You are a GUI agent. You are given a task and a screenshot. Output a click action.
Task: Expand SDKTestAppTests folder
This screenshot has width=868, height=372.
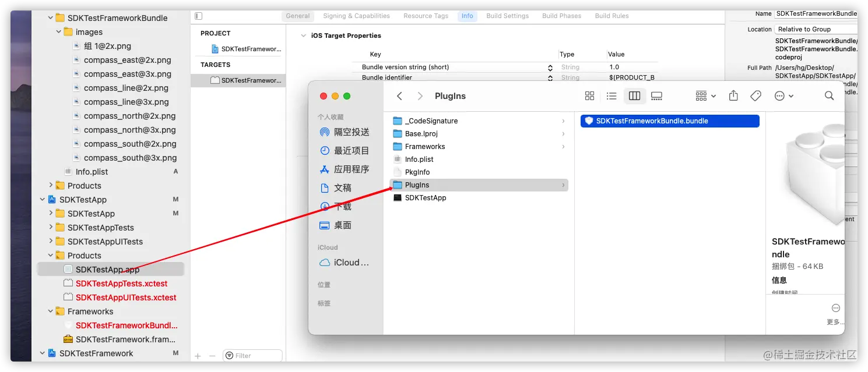(51, 228)
